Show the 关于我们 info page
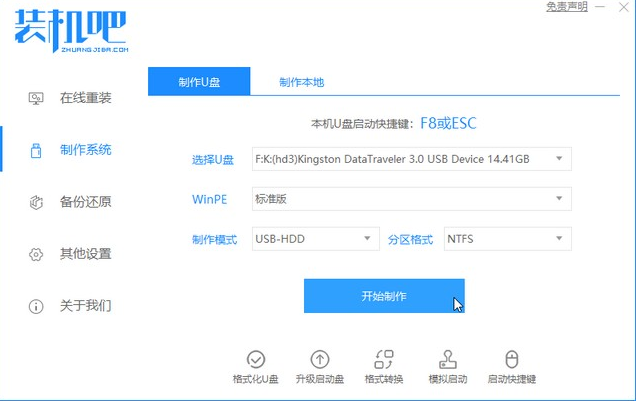This screenshot has height=401, width=636. coord(72,305)
